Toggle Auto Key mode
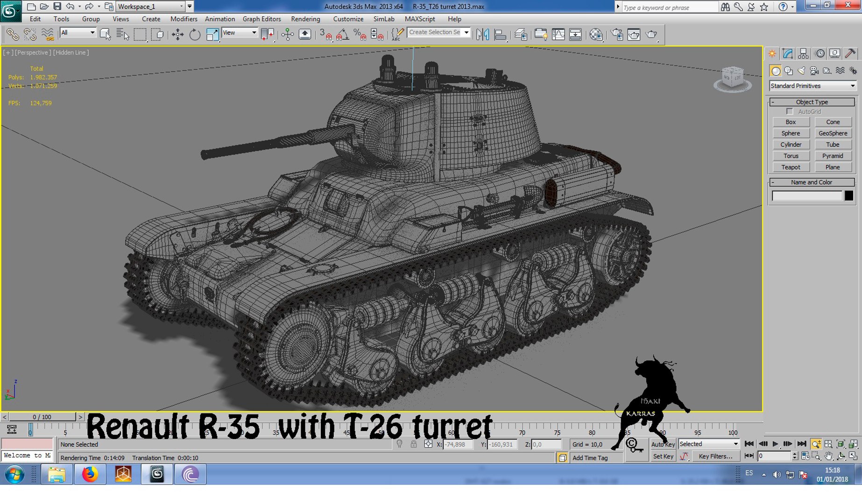This screenshot has height=504, width=862. [x=663, y=444]
